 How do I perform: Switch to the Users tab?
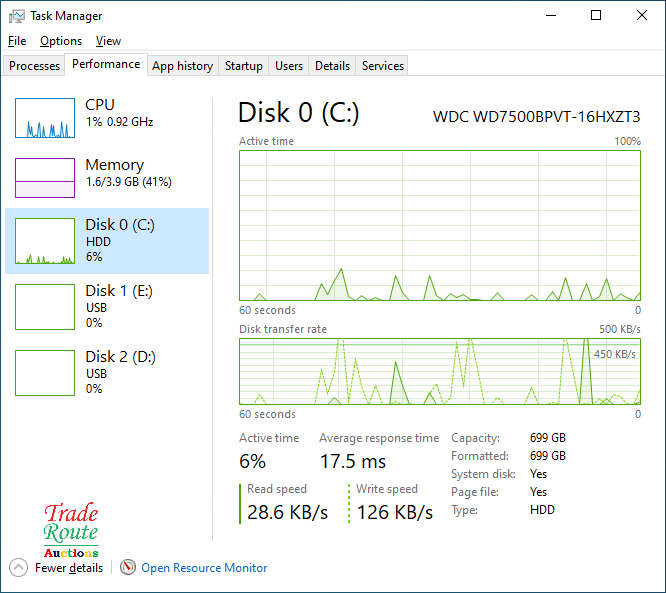tap(289, 66)
